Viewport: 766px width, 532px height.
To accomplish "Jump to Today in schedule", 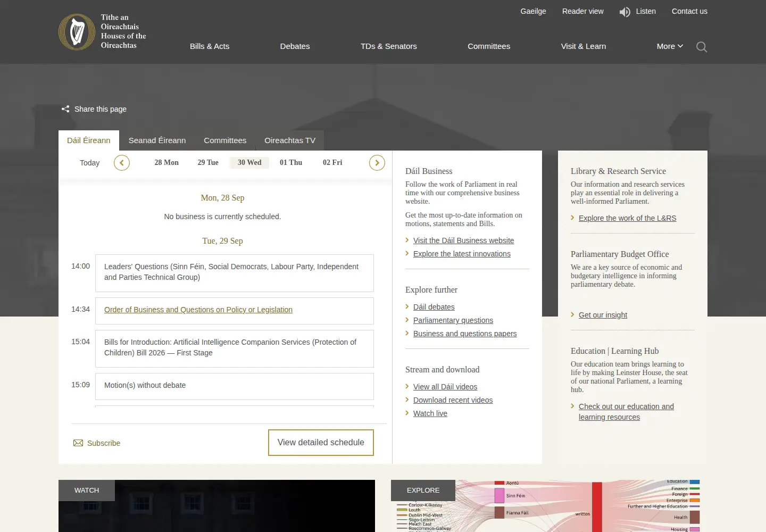I will 89,163.
